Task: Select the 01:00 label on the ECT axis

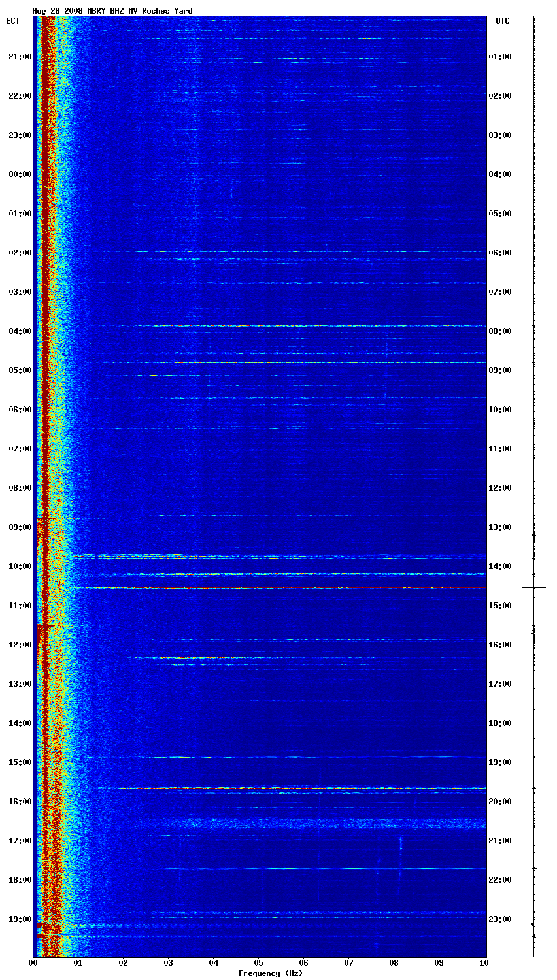Action: click(20, 214)
